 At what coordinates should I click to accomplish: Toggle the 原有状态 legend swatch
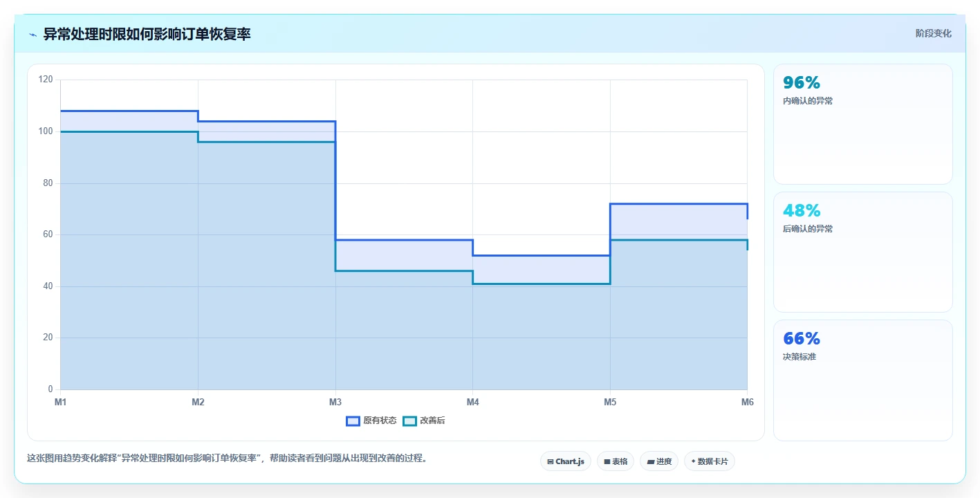353,421
